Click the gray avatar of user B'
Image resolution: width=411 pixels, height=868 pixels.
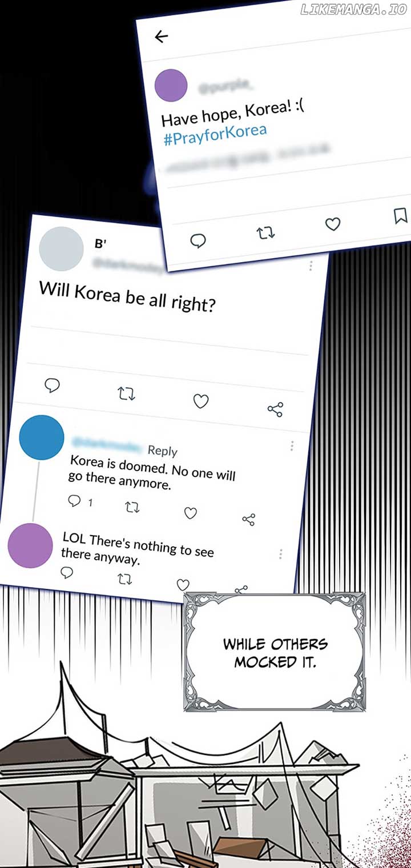61,249
